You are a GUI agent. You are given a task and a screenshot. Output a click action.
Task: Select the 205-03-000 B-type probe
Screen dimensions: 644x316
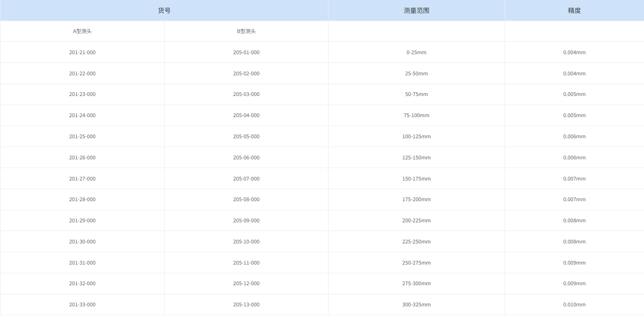(x=246, y=94)
